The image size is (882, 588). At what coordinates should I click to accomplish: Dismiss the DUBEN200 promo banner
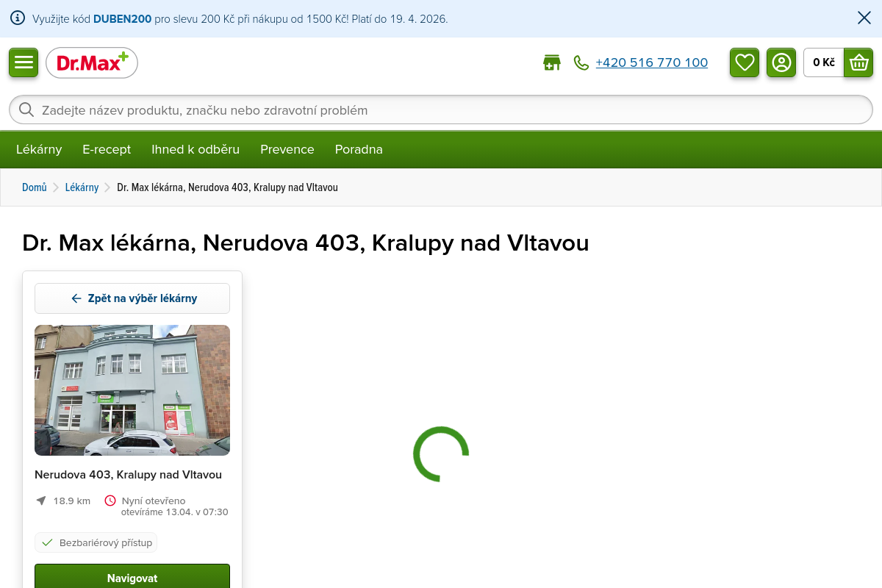coord(864,18)
